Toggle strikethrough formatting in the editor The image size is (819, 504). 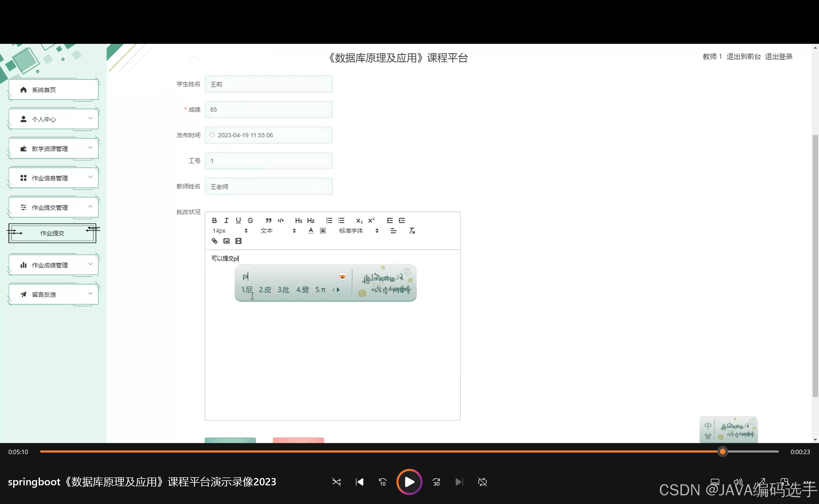(x=250, y=220)
